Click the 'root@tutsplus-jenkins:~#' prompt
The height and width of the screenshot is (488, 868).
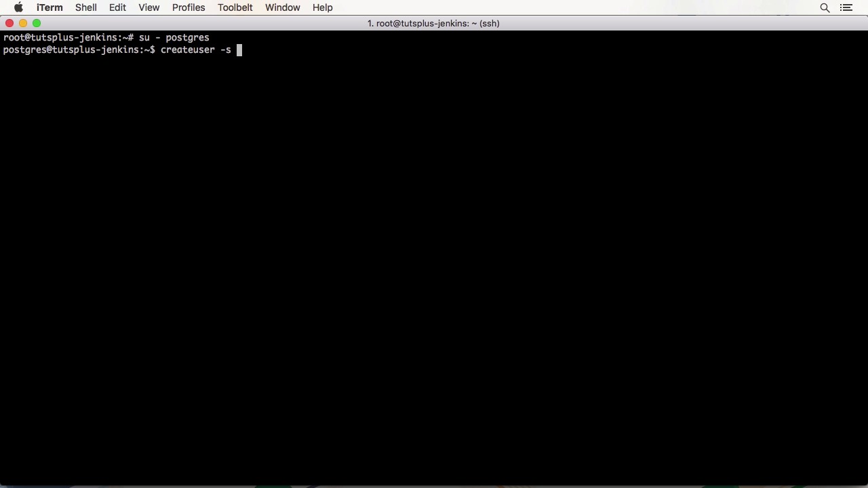68,37
